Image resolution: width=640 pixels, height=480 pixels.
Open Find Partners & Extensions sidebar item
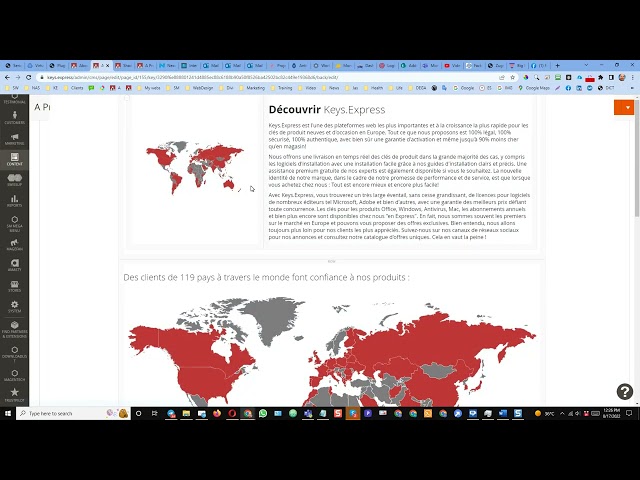[x=14, y=329]
